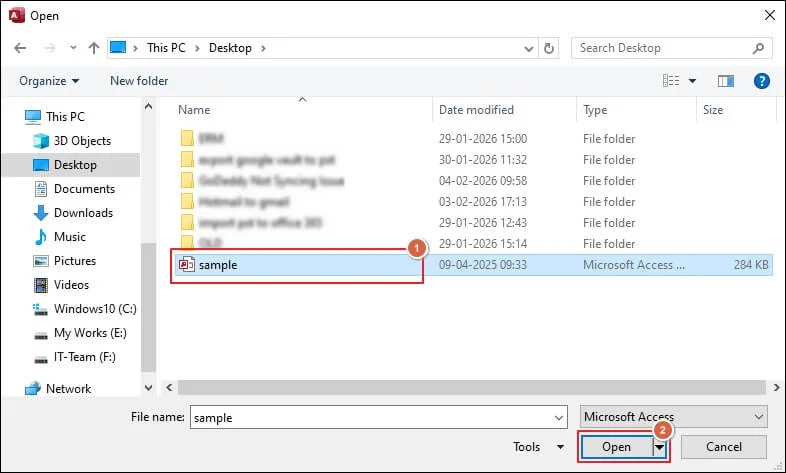Go up one folder level arrow
The image size is (786, 473).
[x=94, y=48]
